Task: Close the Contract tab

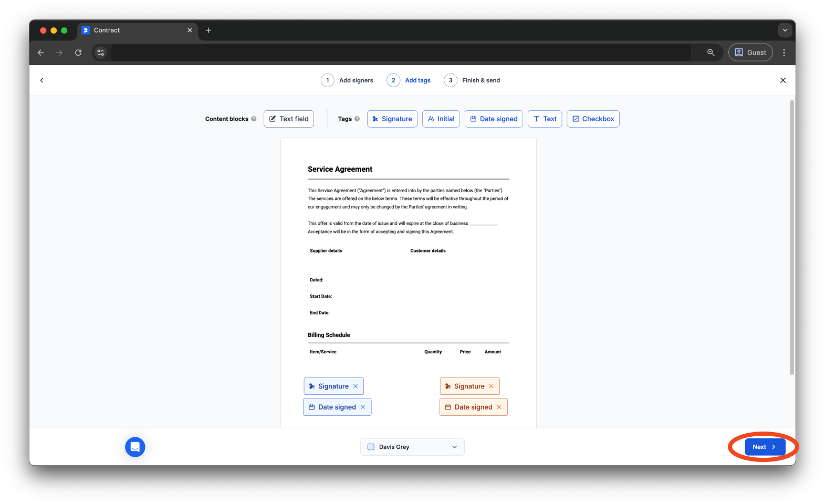Action: tap(190, 30)
